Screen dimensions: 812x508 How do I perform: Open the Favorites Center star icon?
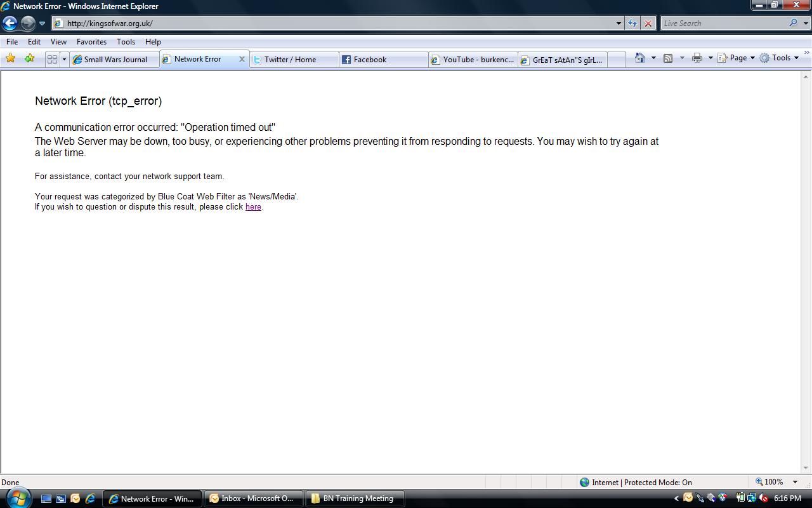[x=11, y=58]
